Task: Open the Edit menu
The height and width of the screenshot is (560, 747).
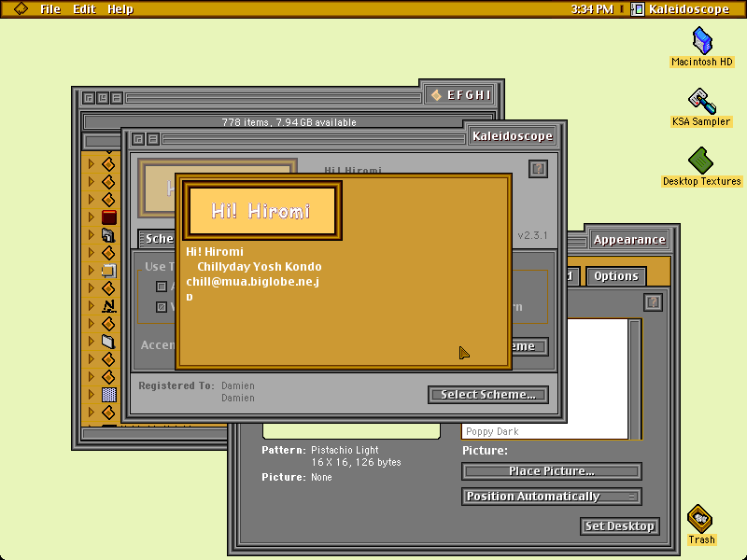Action: [x=84, y=9]
